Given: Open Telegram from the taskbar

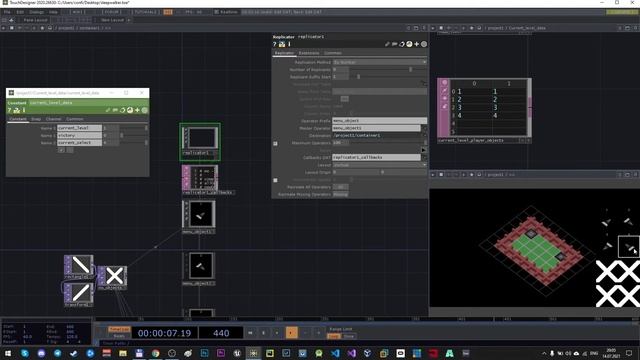Looking at the screenshot, I should [58, 353].
